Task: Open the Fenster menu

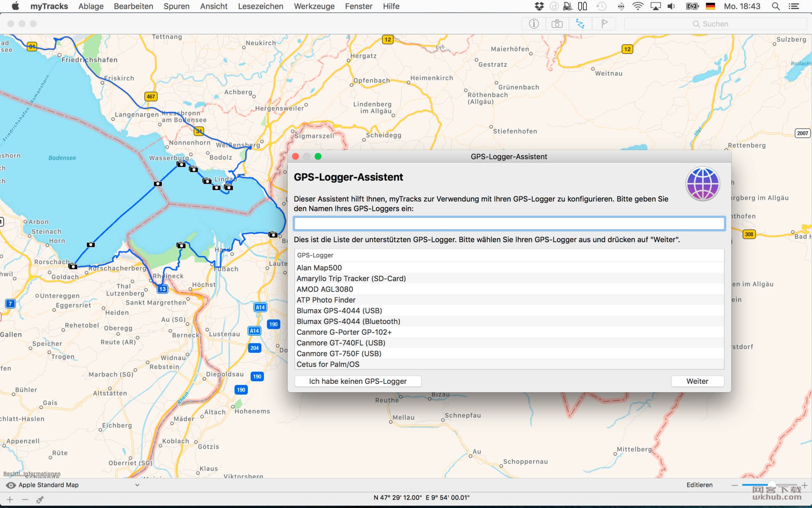Action: tap(359, 6)
